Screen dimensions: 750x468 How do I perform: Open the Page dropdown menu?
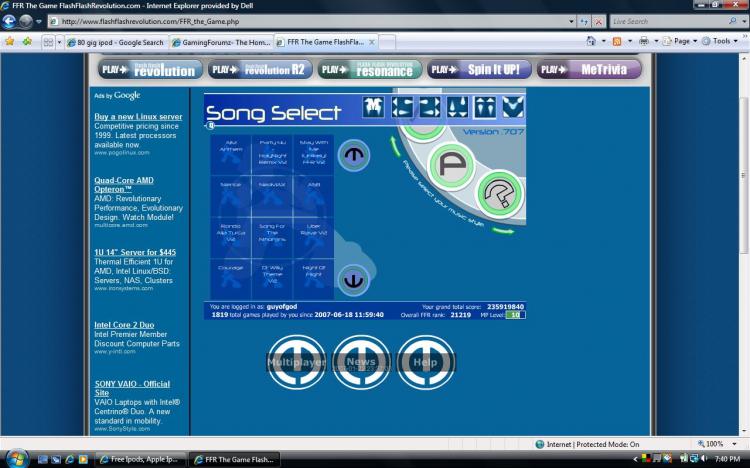(x=681, y=41)
